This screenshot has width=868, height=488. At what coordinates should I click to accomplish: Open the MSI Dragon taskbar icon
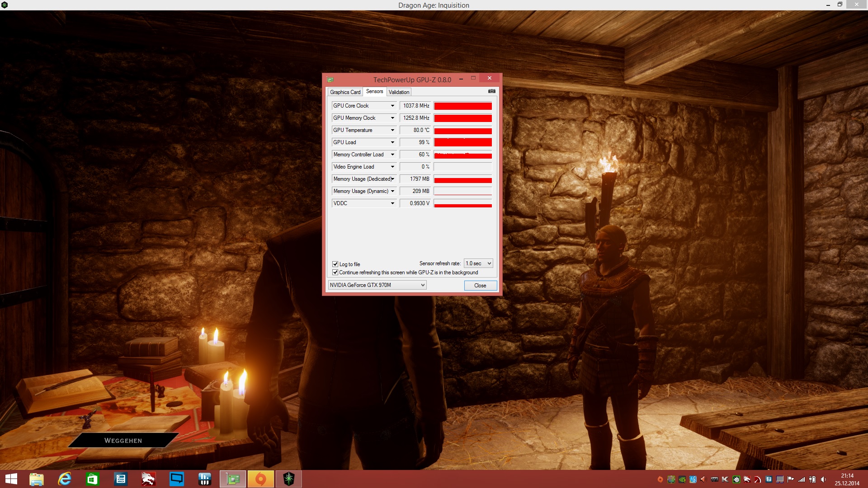tap(148, 479)
